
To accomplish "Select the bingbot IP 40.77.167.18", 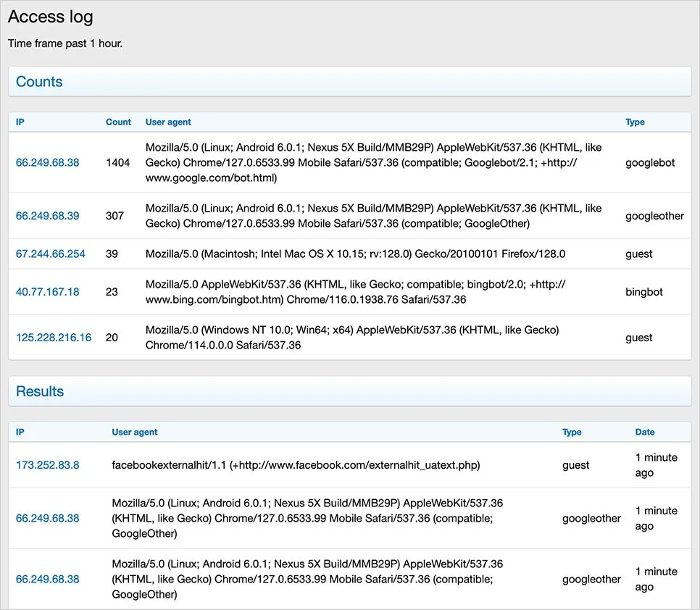I will 47,292.
